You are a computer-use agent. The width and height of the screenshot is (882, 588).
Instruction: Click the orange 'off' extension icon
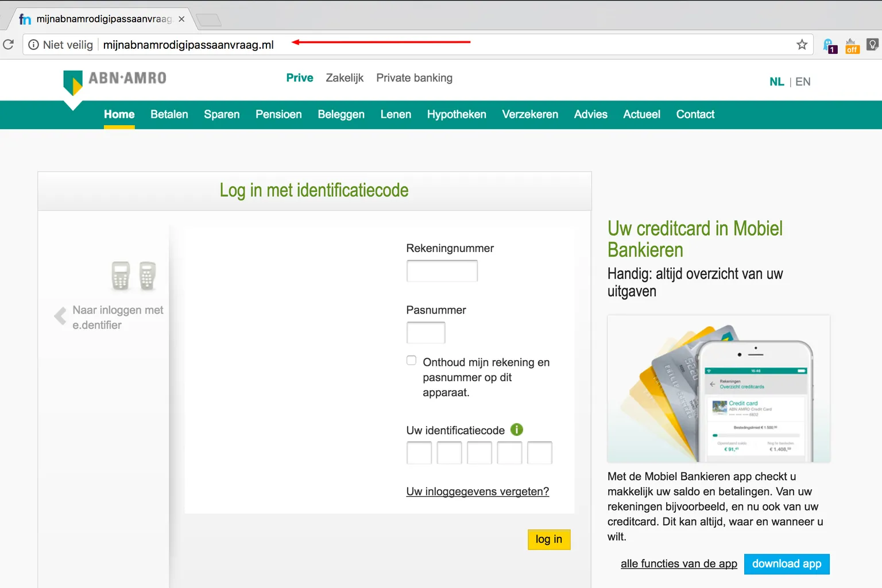(852, 46)
